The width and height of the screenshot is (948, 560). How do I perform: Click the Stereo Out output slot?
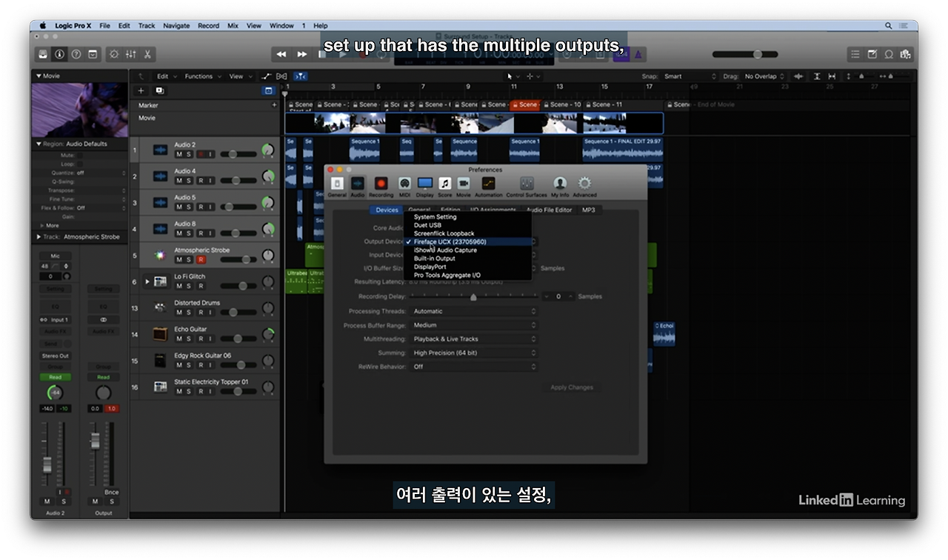55,356
